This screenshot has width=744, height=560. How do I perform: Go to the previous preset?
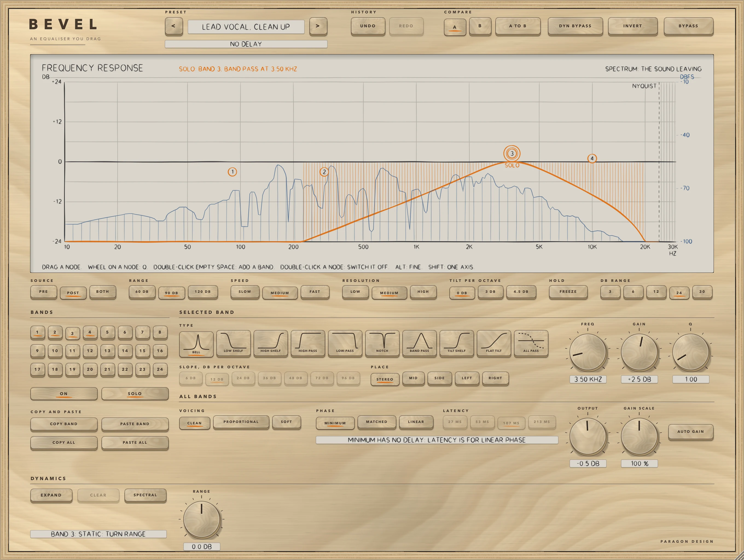point(174,26)
